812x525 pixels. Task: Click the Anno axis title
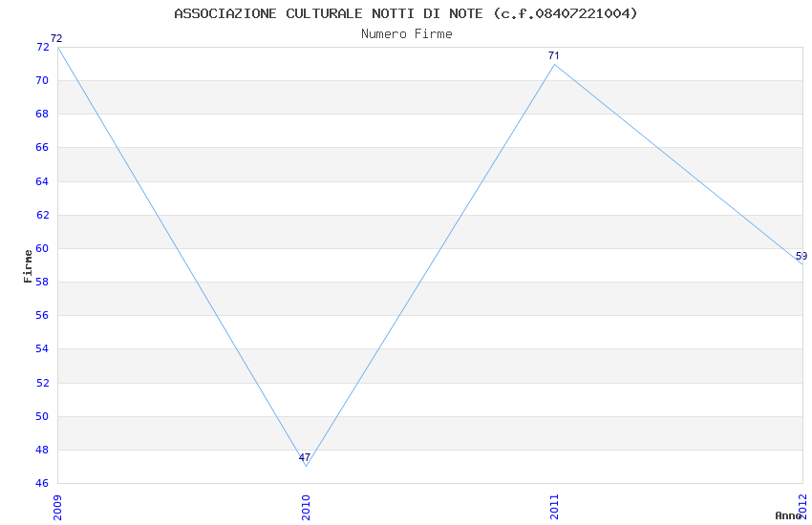(x=788, y=515)
